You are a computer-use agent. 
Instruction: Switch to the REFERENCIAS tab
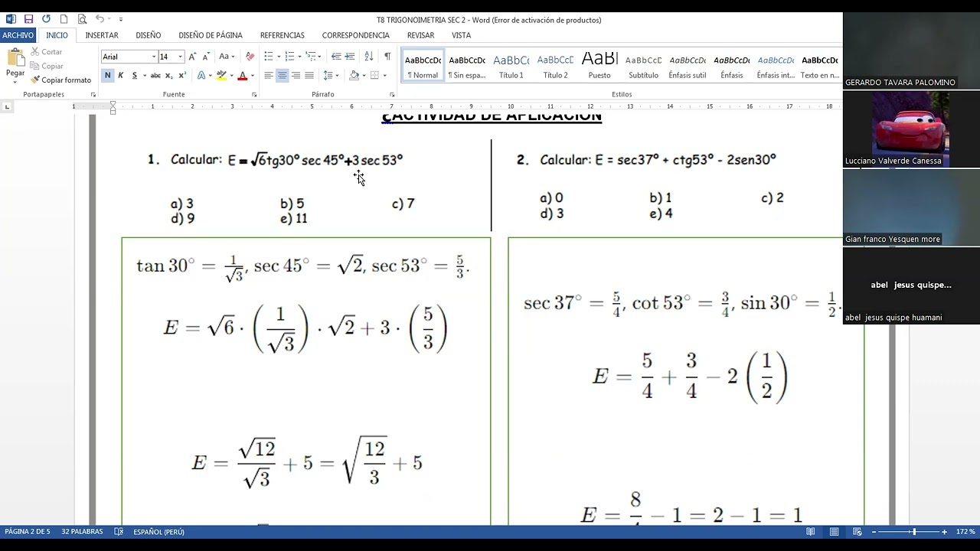click(283, 35)
